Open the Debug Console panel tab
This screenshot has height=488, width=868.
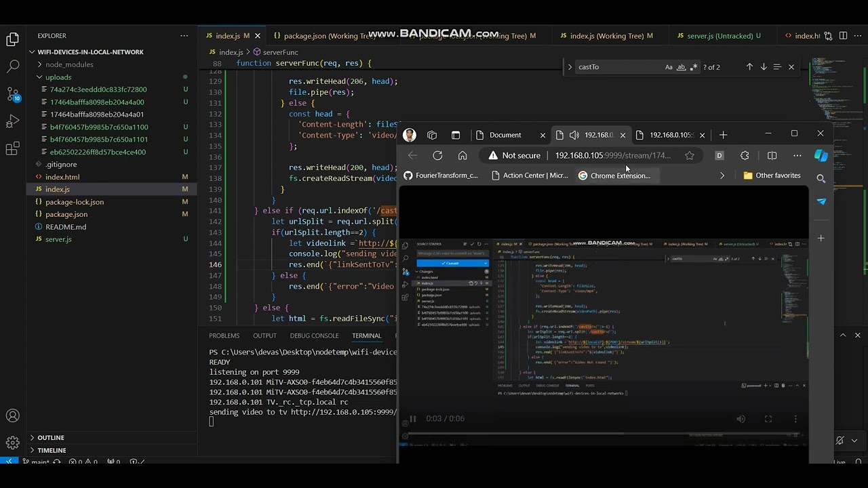click(314, 335)
